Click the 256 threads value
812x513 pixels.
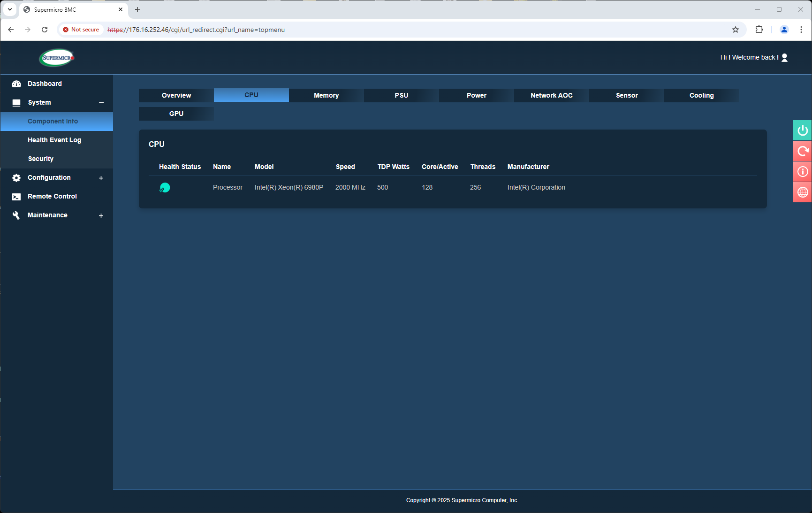coord(475,187)
